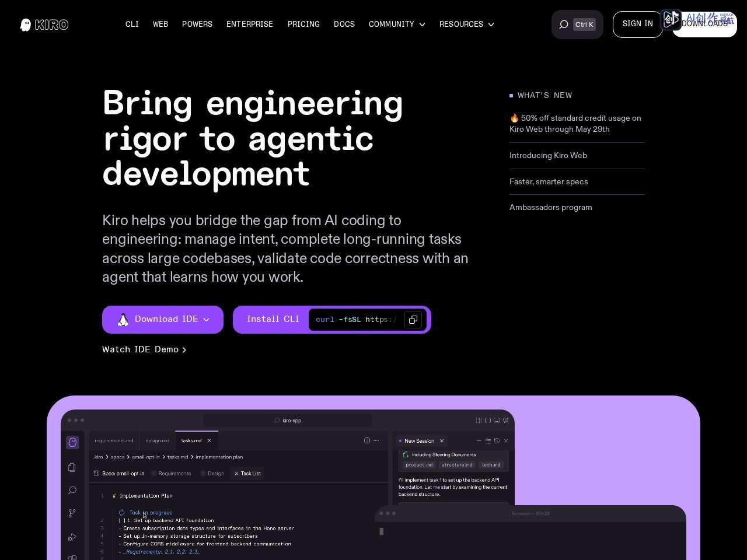This screenshot has height=560, width=747.
Task: Click the kiro-app search bar in IDE
Action: [288, 420]
